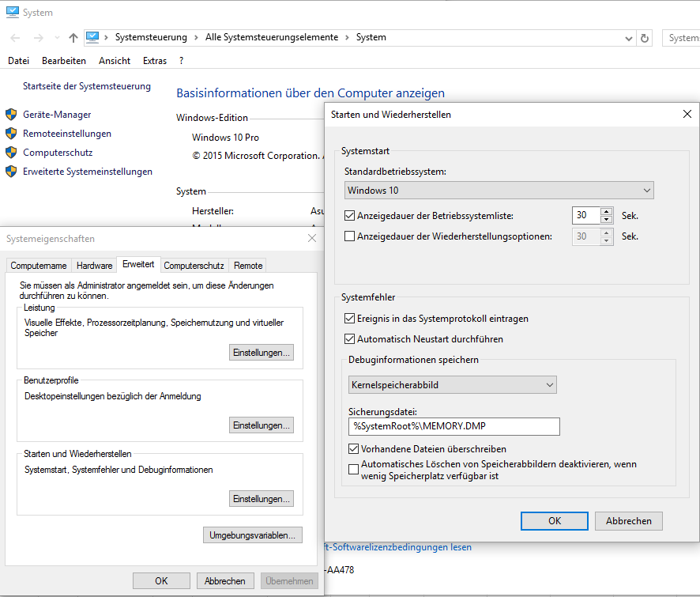The width and height of the screenshot is (700, 597).
Task: Confirm Starten und Wiederherstellen with OK
Action: pos(555,521)
